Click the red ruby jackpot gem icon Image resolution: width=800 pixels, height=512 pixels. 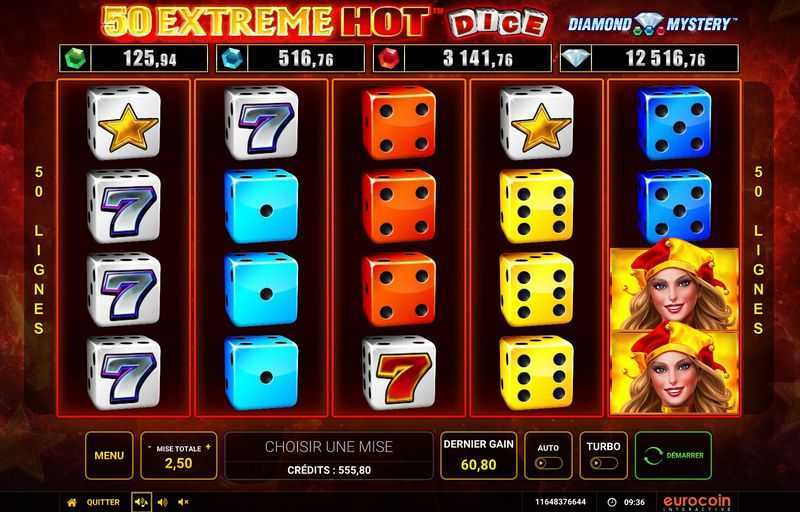[x=389, y=59]
